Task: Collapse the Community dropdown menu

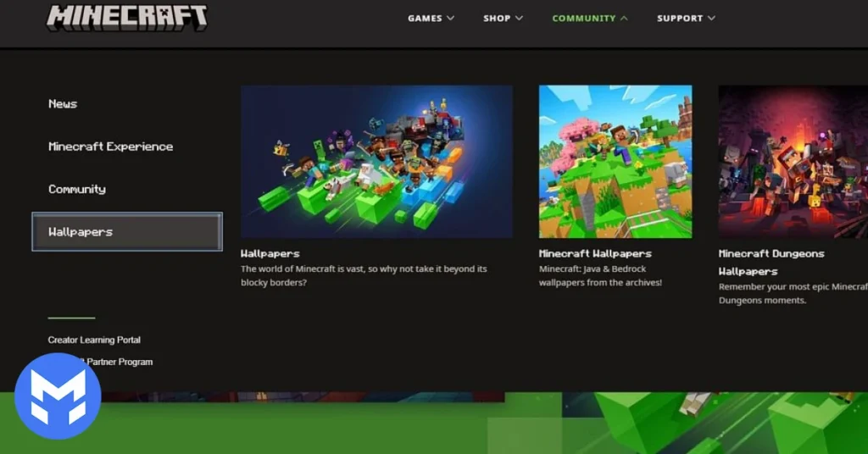Action: tap(590, 19)
